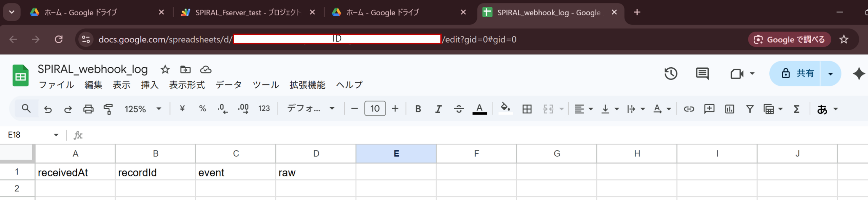
Task: Star the SPIRAL_webhook_log document
Action: pyautogui.click(x=165, y=70)
